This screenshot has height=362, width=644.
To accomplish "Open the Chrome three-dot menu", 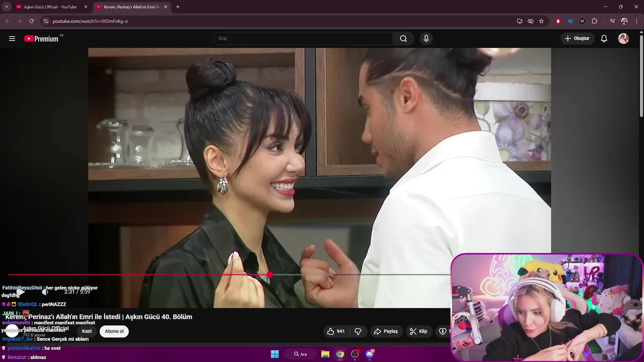I will (x=636, y=21).
